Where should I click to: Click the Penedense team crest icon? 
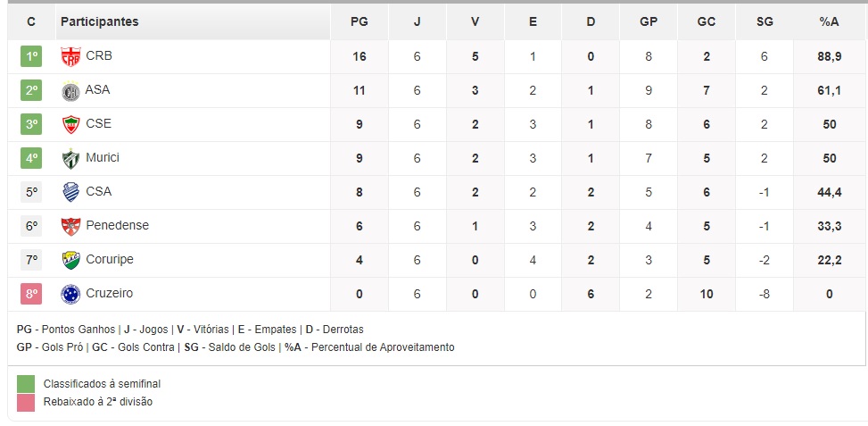[70, 226]
